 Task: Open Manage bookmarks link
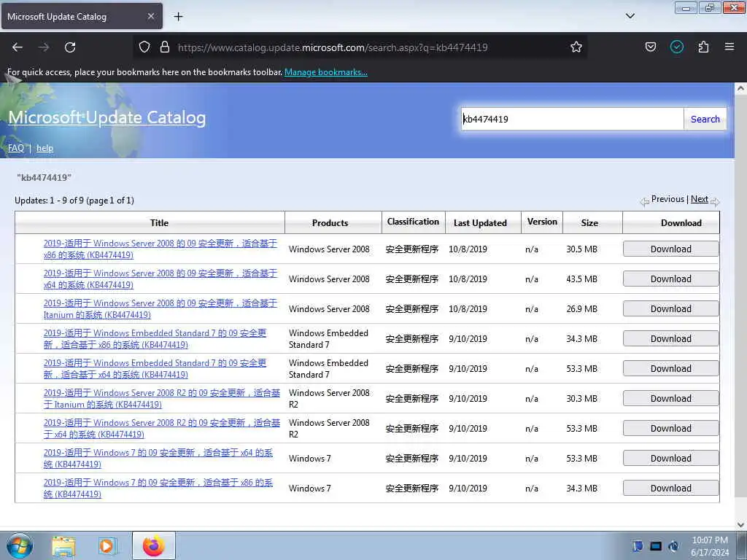326,72
